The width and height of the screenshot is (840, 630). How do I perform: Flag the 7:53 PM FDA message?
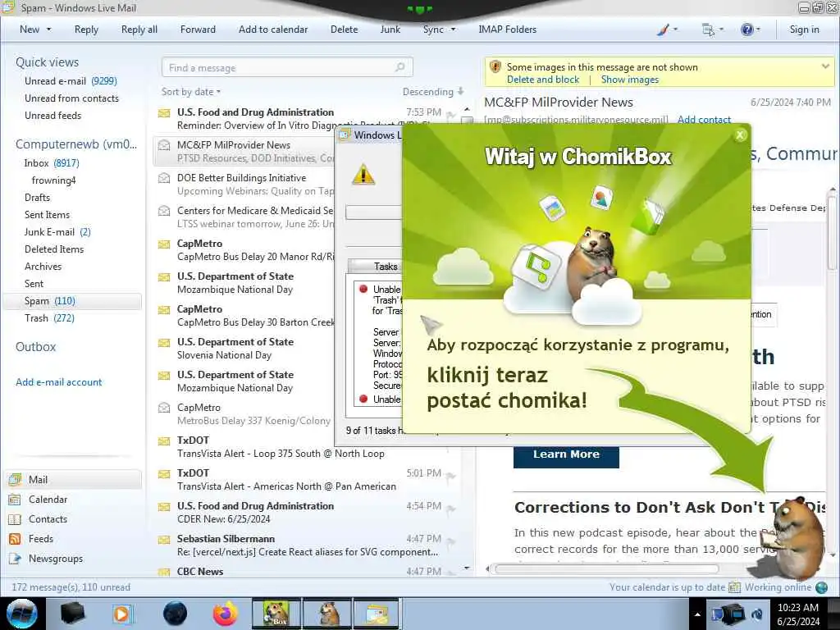tap(451, 113)
